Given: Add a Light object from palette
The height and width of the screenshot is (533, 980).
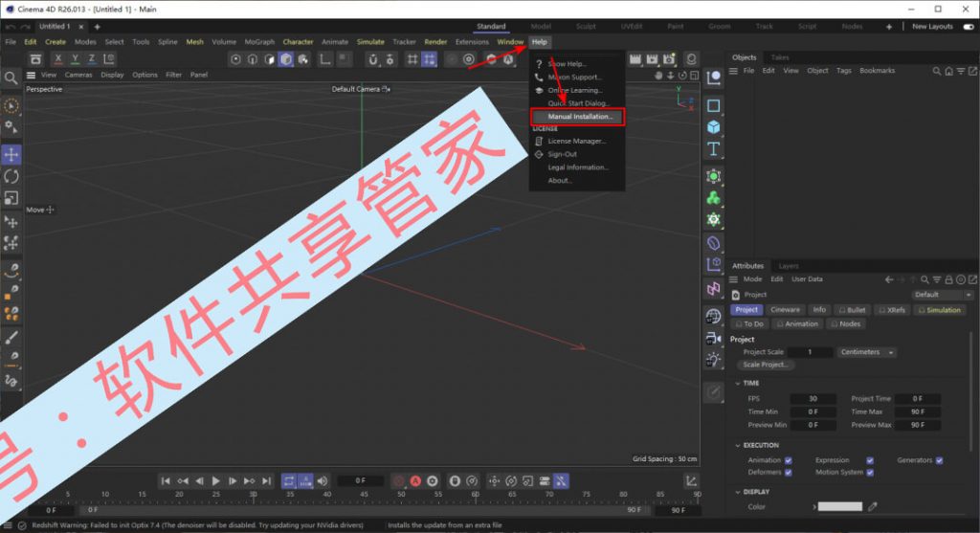Looking at the screenshot, I should click(713, 359).
